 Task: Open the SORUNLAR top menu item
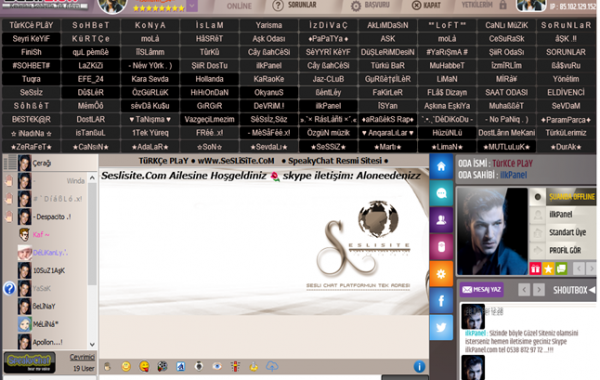[x=294, y=5]
